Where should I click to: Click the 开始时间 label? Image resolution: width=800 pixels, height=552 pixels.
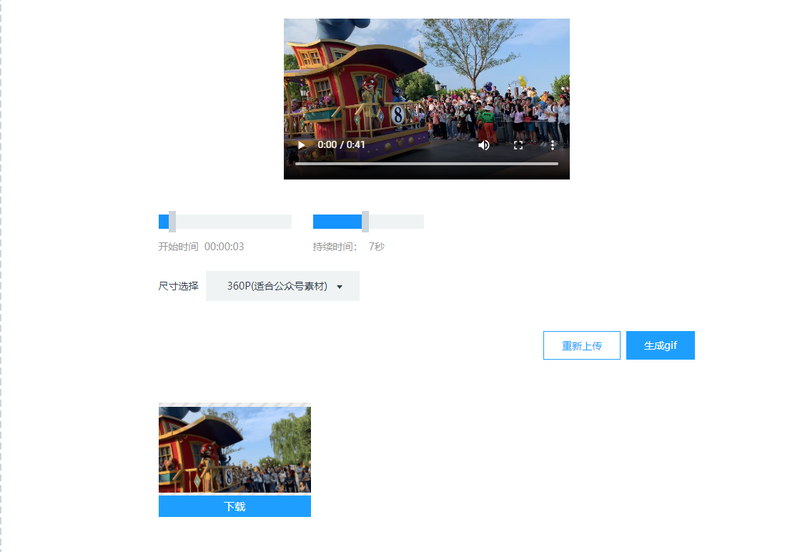click(178, 247)
